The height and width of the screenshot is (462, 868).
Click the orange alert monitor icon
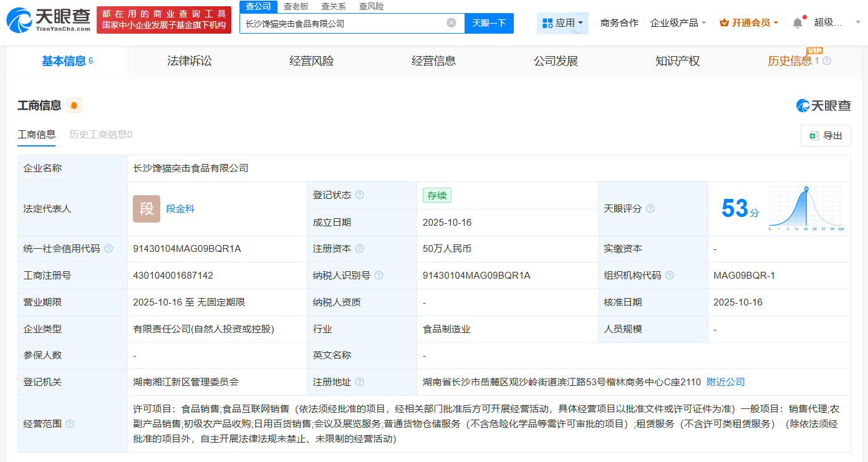[74, 105]
